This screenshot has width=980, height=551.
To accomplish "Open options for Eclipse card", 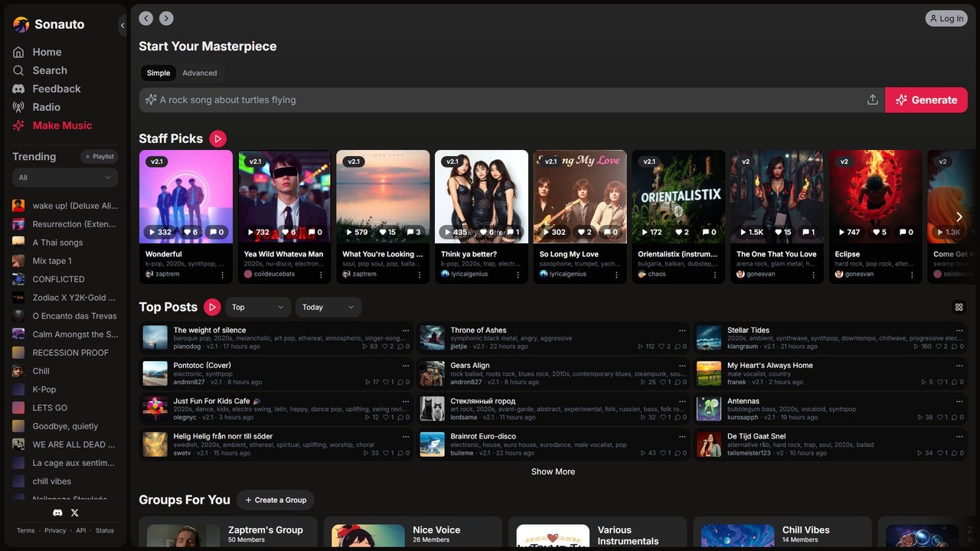I will coord(911,274).
